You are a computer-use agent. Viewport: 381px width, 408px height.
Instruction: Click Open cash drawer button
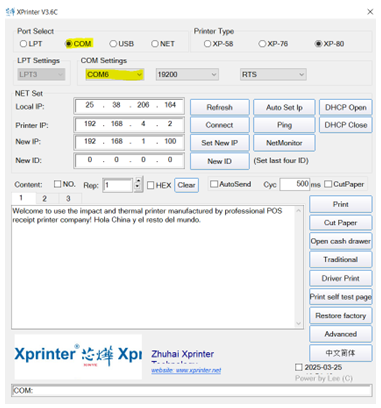tap(341, 241)
